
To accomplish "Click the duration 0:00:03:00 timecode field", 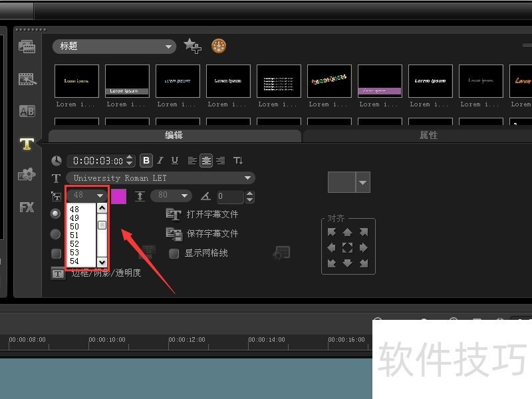I will point(97,160).
